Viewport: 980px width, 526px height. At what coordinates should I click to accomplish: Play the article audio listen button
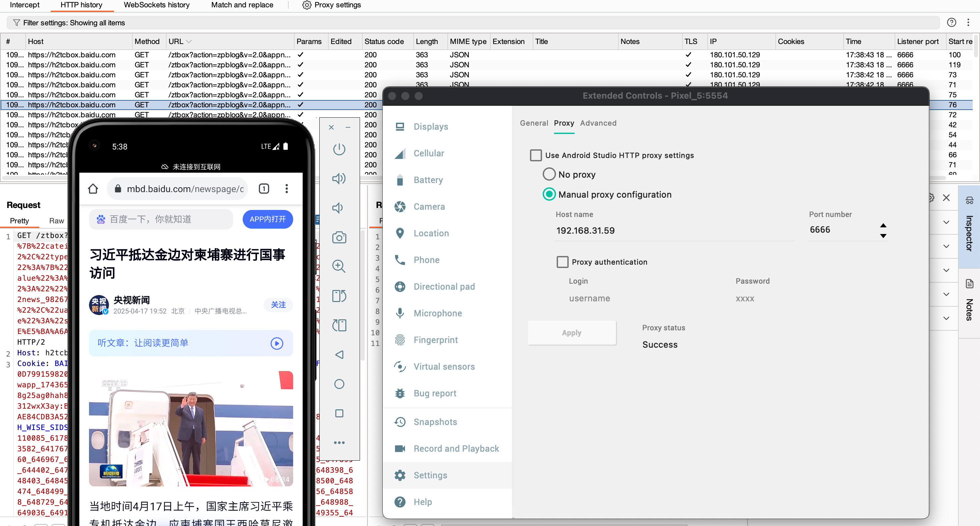coord(277,343)
